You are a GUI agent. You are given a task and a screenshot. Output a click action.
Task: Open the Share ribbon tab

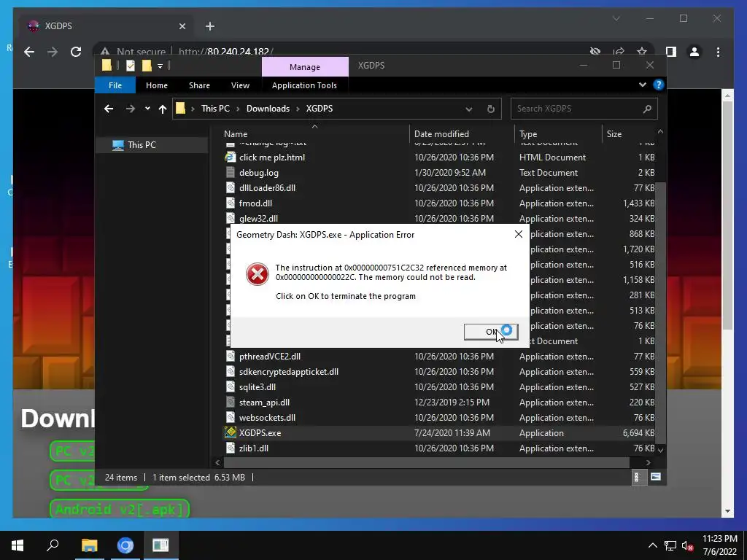[199, 85]
